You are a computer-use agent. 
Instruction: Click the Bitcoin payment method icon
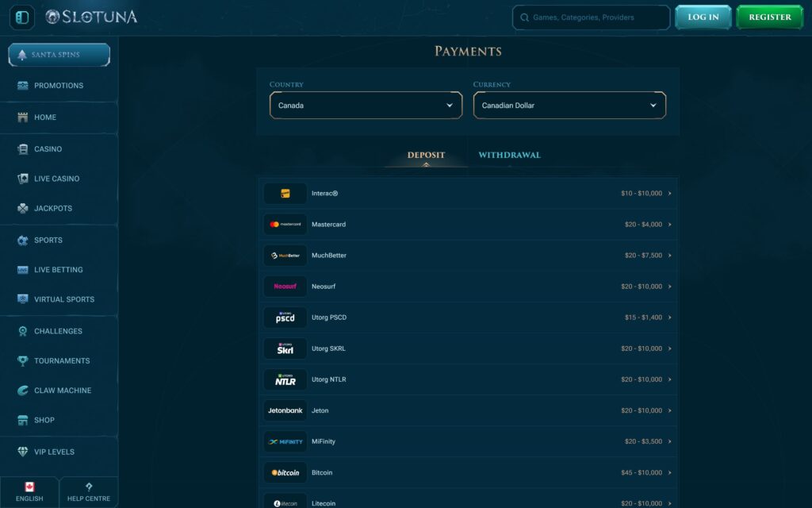coord(285,472)
